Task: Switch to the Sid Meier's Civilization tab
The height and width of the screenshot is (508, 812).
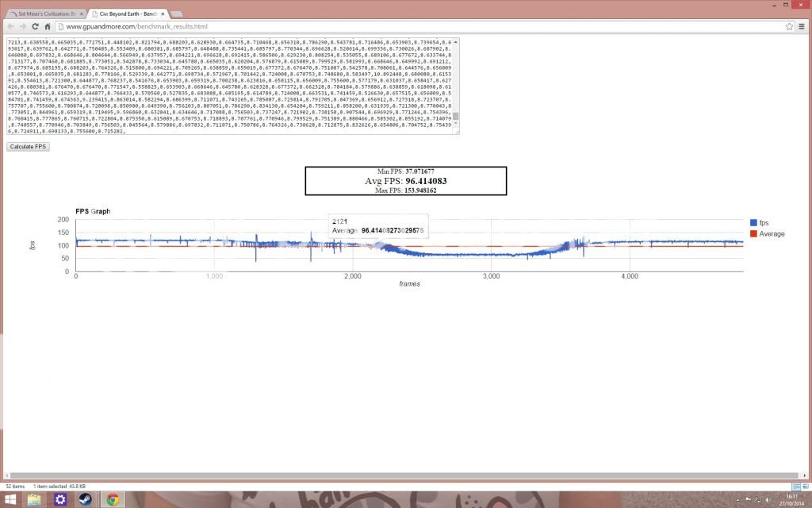Action: [40, 13]
